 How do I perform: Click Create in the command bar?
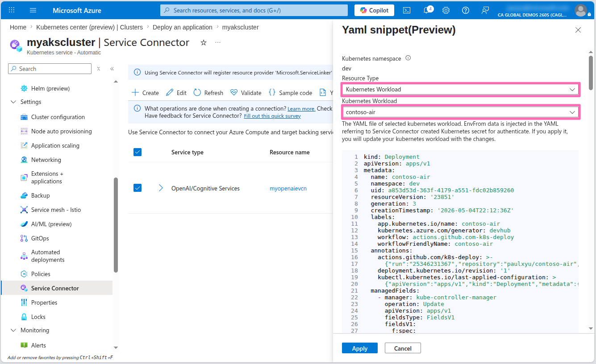[145, 93]
